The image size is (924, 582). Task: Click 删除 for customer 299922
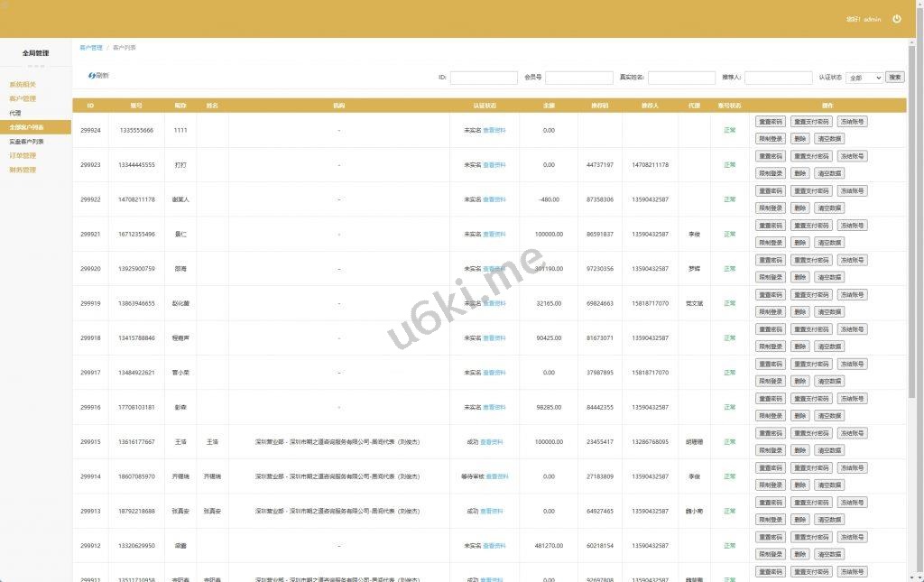click(799, 208)
